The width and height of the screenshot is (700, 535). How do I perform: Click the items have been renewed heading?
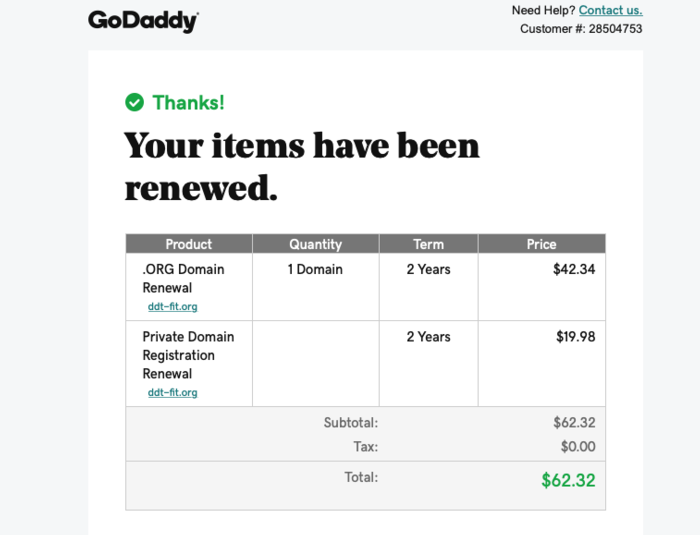[302, 166]
